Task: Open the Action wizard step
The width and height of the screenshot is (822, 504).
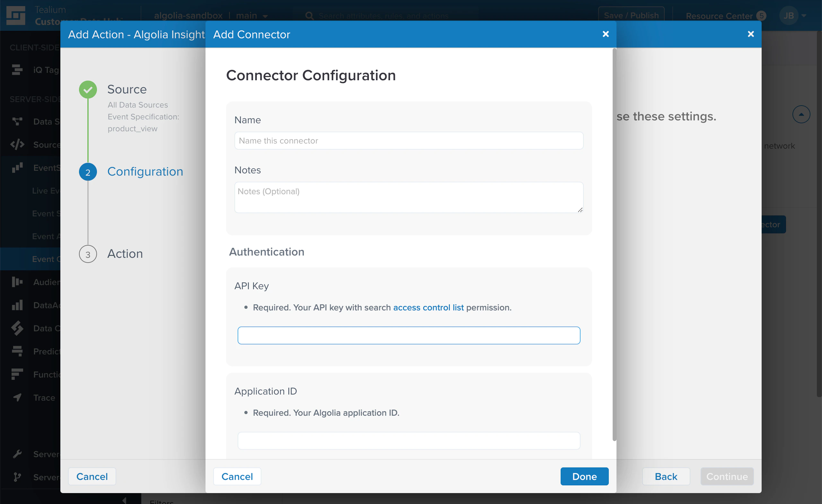Action: (x=125, y=254)
